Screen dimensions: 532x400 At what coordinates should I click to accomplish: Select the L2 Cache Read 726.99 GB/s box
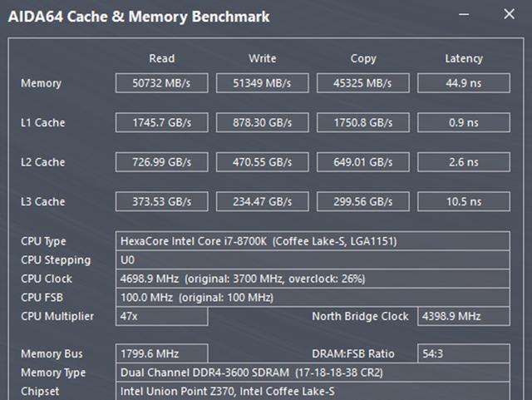tap(162, 162)
